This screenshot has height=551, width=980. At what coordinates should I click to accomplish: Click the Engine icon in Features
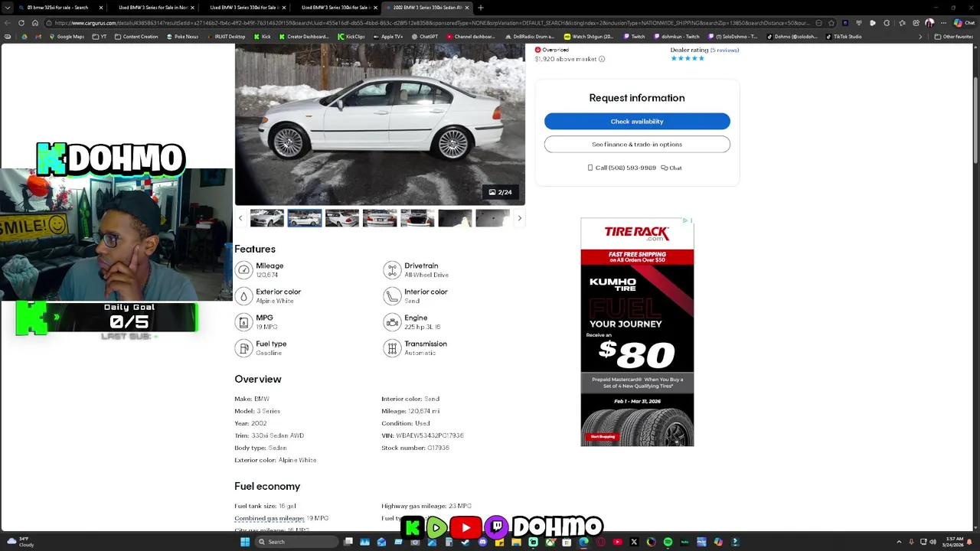(392, 321)
